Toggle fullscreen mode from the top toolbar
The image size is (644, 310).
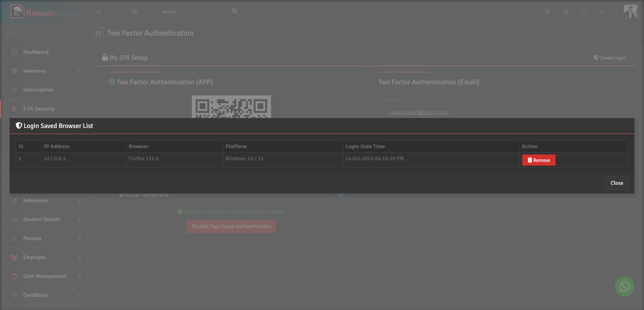[117, 11]
